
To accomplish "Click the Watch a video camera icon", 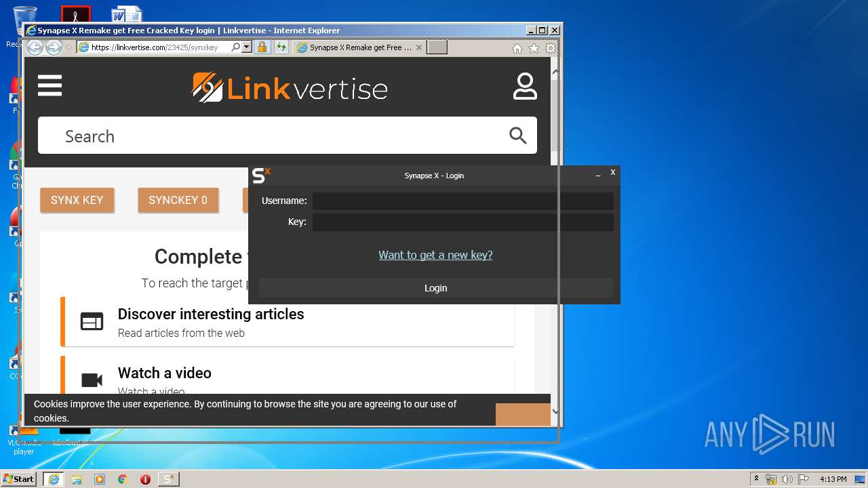I will coord(92,380).
